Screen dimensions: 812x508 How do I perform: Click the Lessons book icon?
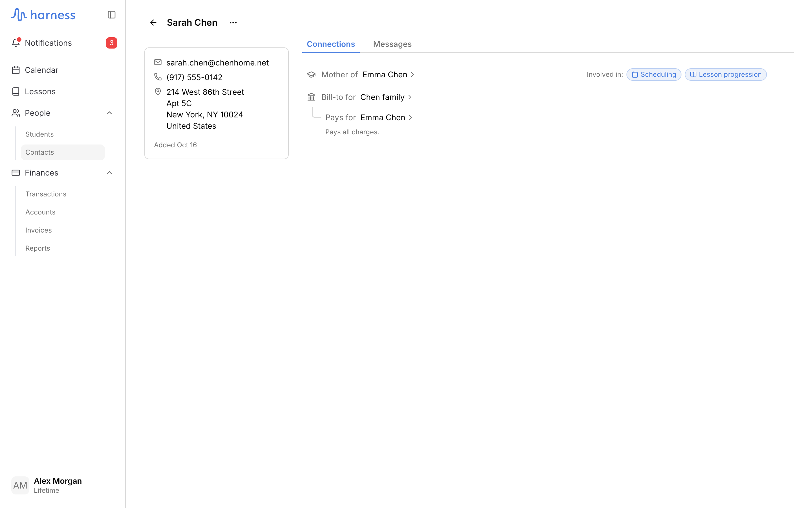coord(16,91)
